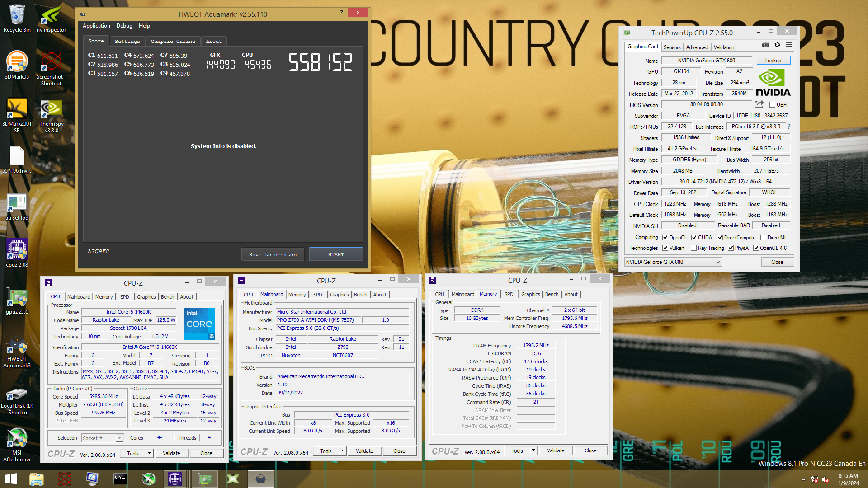The image size is (868, 488).
Task: Click GPU-Z refresh icon
Action: (x=777, y=45)
